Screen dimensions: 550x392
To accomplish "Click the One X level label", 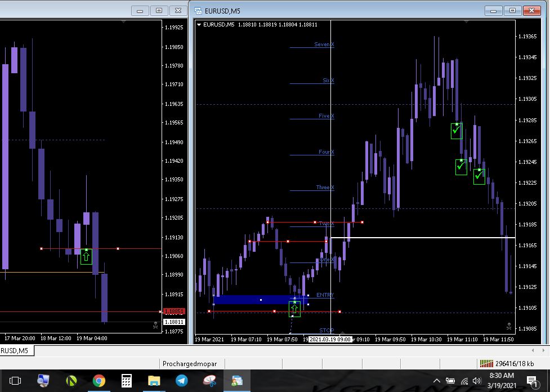I will (x=327, y=260).
